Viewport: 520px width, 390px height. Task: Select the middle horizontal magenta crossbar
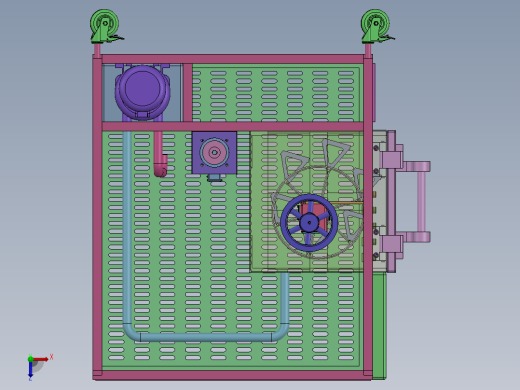[x=232, y=126]
